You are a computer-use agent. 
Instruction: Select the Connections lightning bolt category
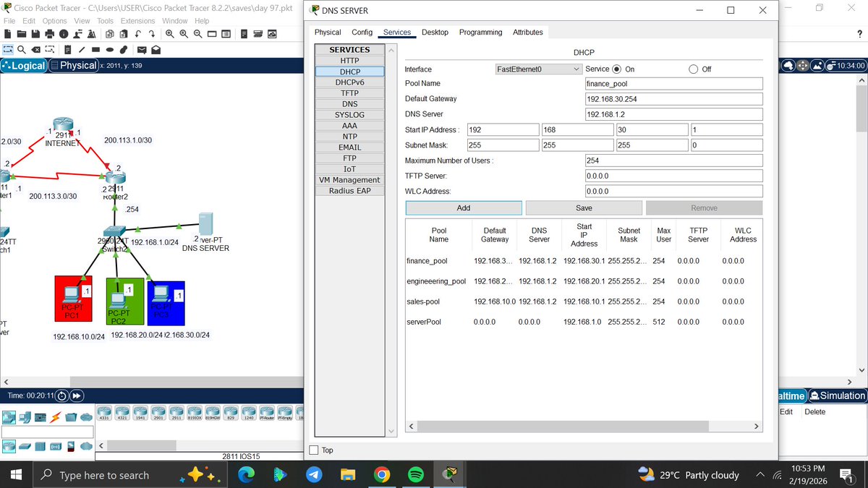tap(55, 417)
